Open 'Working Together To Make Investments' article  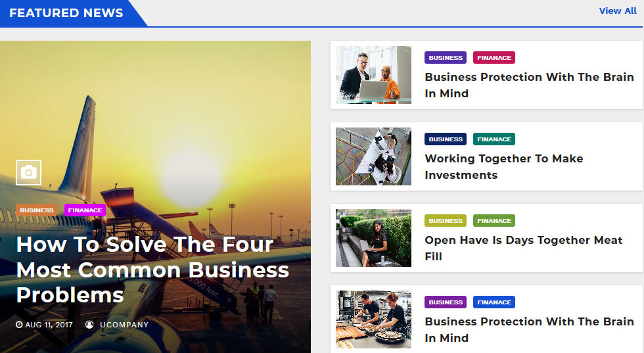(504, 166)
